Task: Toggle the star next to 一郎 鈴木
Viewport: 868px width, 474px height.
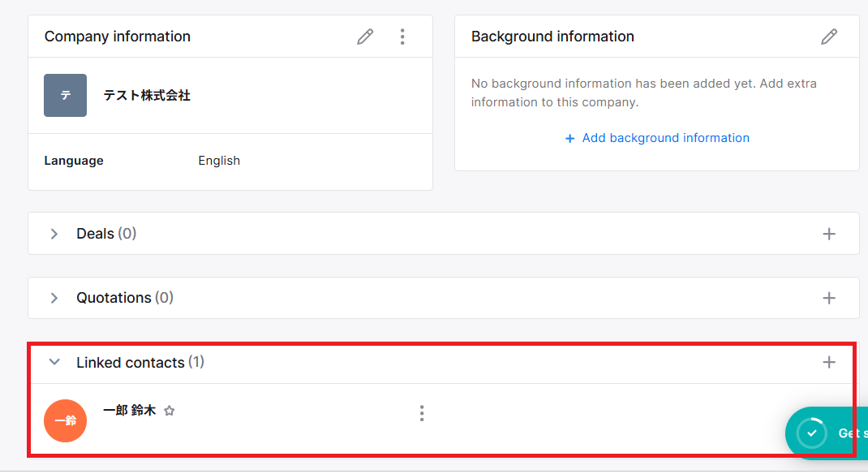Action: coord(170,411)
